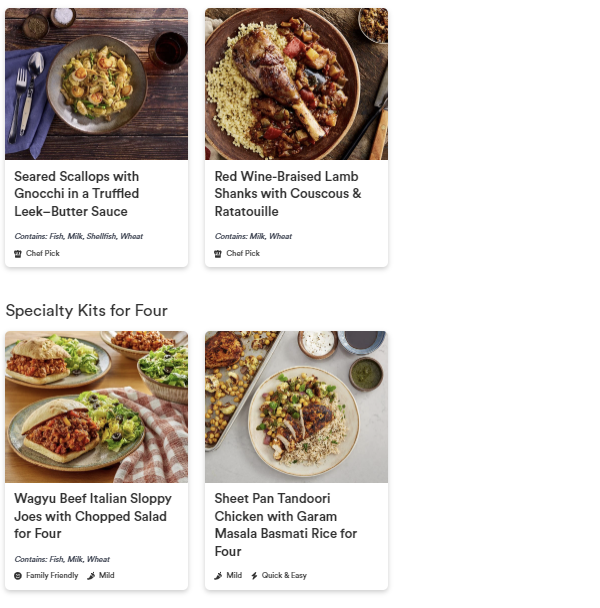Select the sloppy joes and salad photo
Viewport: 600px width, 608px height.
tap(96, 407)
